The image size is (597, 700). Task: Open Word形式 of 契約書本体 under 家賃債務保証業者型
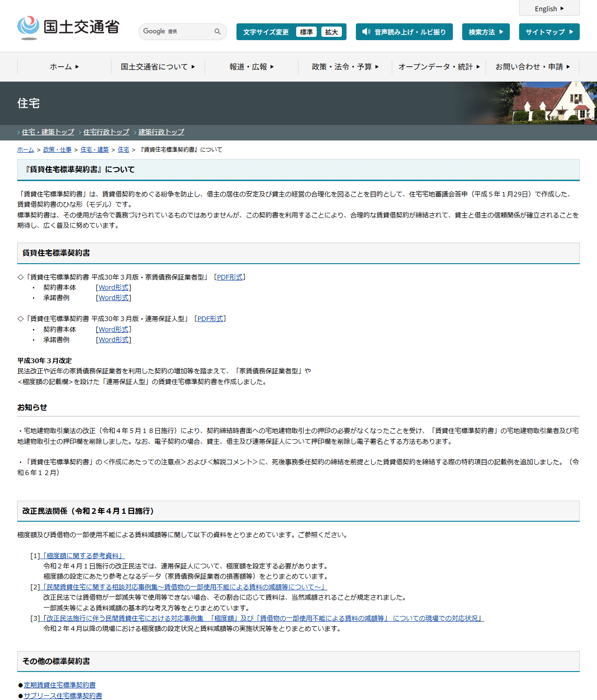tap(114, 287)
